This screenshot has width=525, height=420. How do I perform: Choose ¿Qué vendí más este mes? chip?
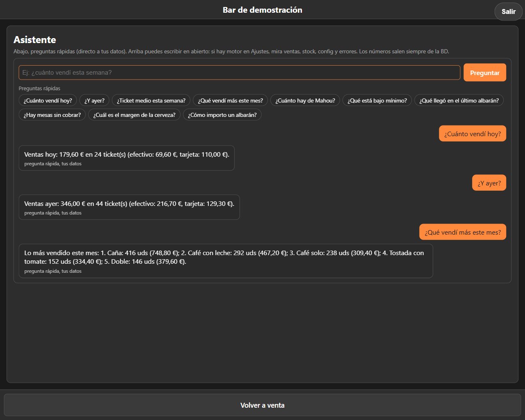click(231, 100)
